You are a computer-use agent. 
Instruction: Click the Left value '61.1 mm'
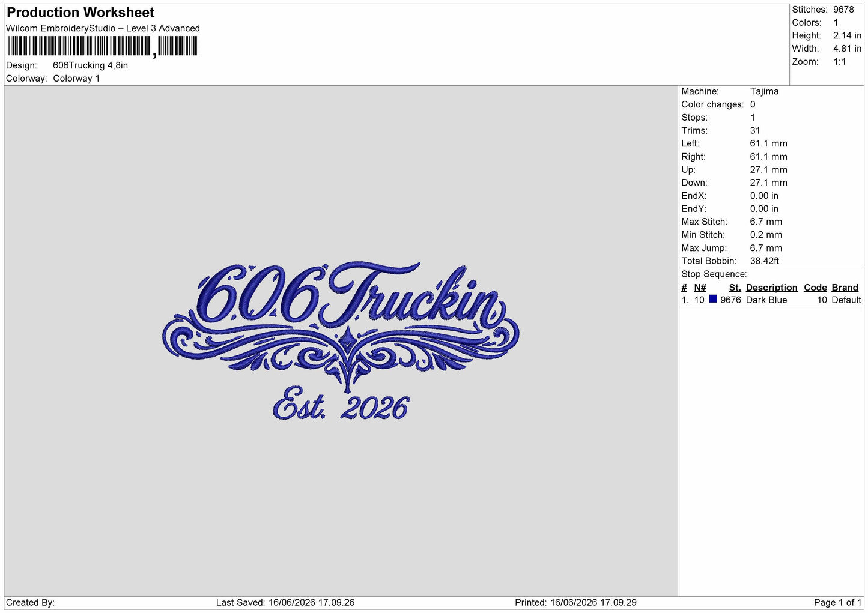[x=768, y=143]
